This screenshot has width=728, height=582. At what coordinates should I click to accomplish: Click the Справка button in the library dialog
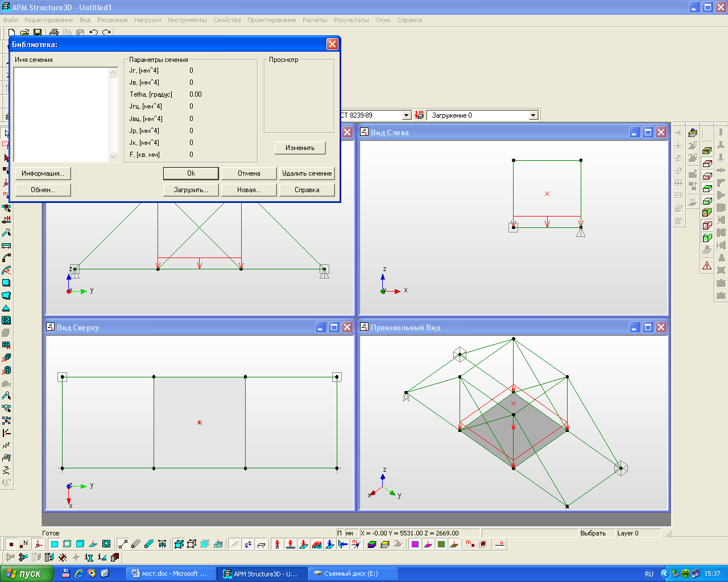[x=307, y=190]
